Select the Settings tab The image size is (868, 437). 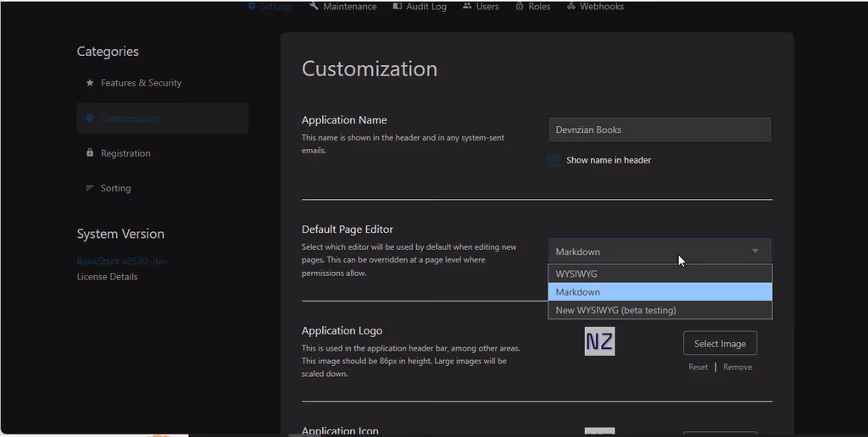click(270, 6)
